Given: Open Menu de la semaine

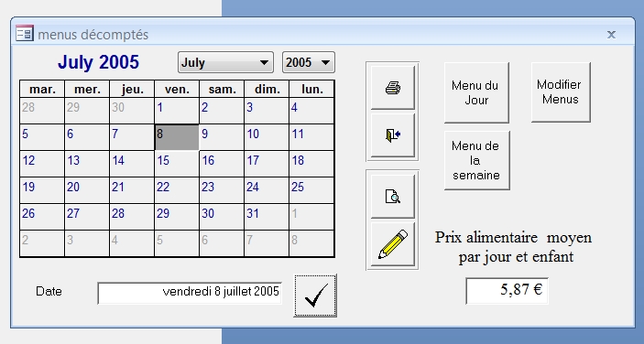Looking at the screenshot, I should click(477, 160).
